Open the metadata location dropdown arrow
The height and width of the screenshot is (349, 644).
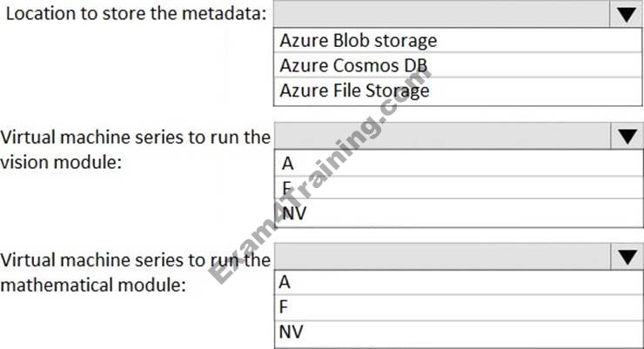click(x=625, y=15)
